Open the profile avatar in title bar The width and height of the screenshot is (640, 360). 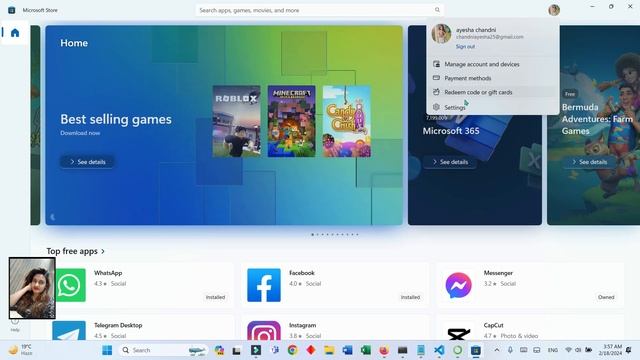pyautogui.click(x=554, y=10)
